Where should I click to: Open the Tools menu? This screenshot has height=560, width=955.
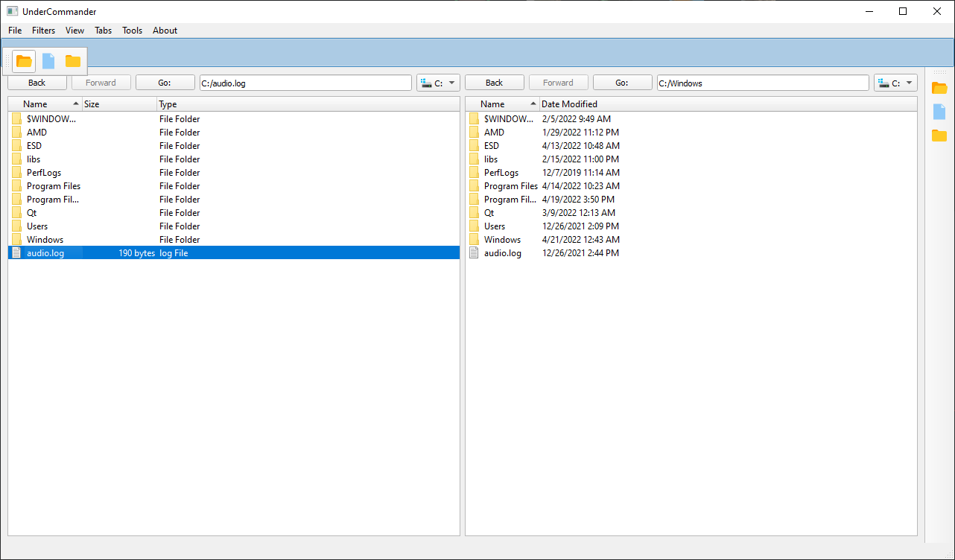(x=132, y=31)
